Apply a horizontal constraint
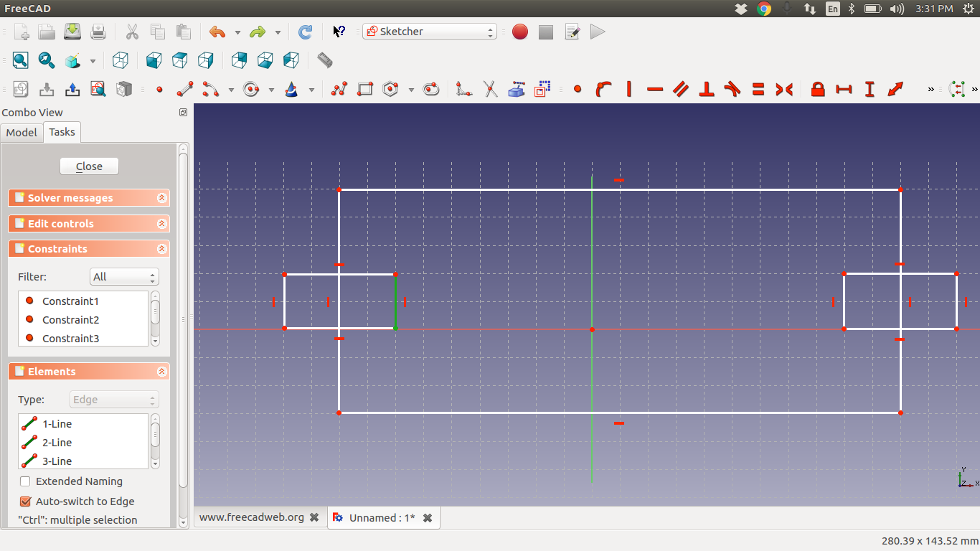Screen dimensions: 980x551 654,89
